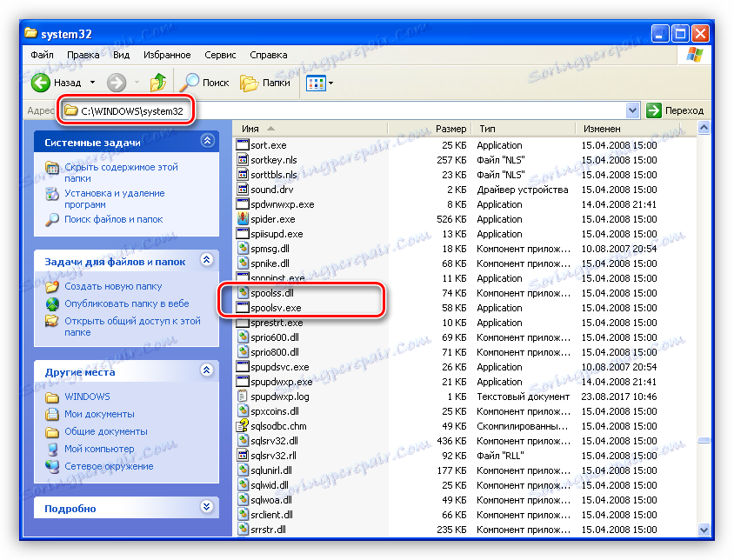The height and width of the screenshot is (560, 734).
Task: Click the file list scroll up arrow
Action: (x=704, y=127)
